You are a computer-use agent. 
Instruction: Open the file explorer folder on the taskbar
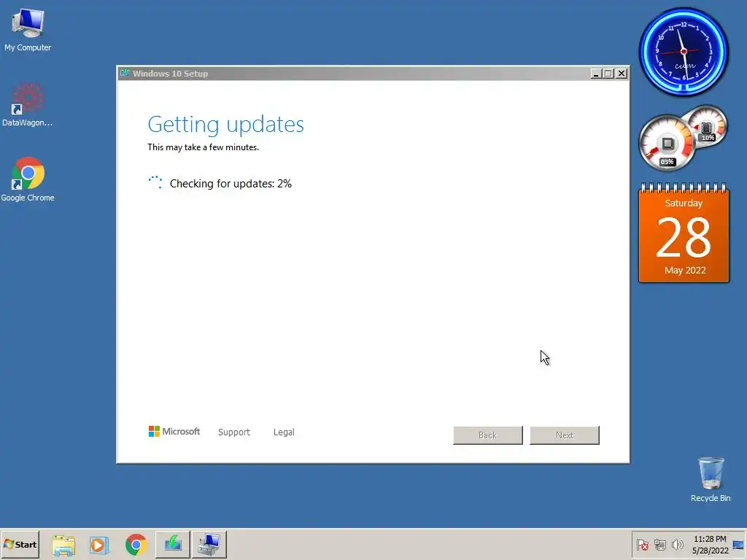pos(63,545)
